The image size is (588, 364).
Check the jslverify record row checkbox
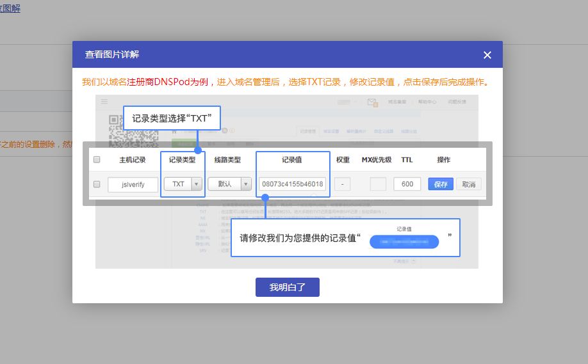point(97,184)
